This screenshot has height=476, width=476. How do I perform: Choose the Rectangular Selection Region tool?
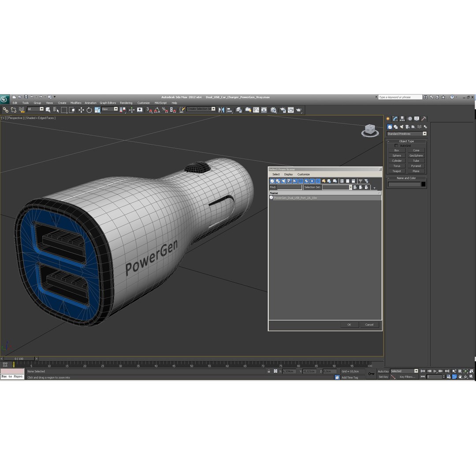64,110
